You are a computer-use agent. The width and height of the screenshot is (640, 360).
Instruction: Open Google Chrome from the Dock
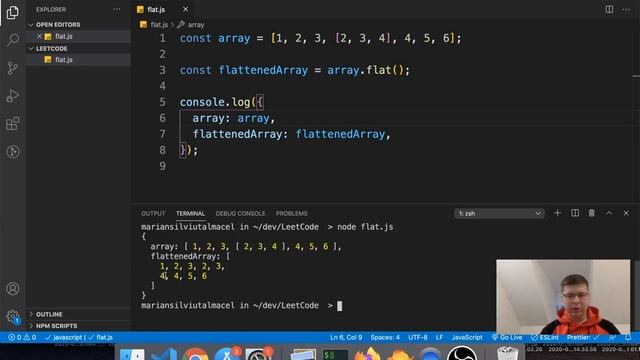[195, 353]
